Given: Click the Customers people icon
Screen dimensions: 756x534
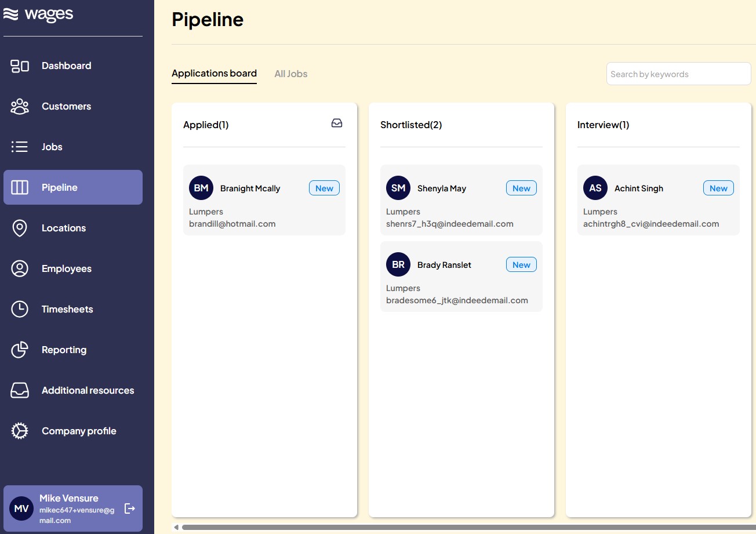Looking at the screenshot, I should point(20,107).
